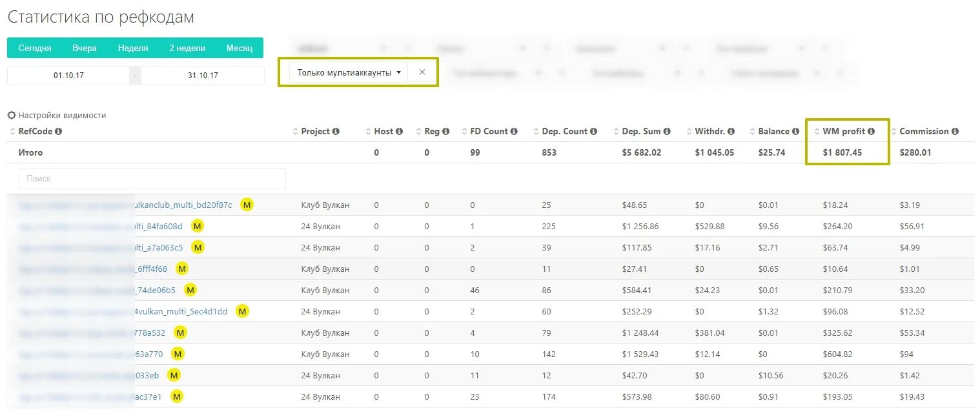Open the 'Только мультиаккаунты' dropdown
Image resolution: width=980 pixels, height=410 pixels.
[x=349, y=72]
